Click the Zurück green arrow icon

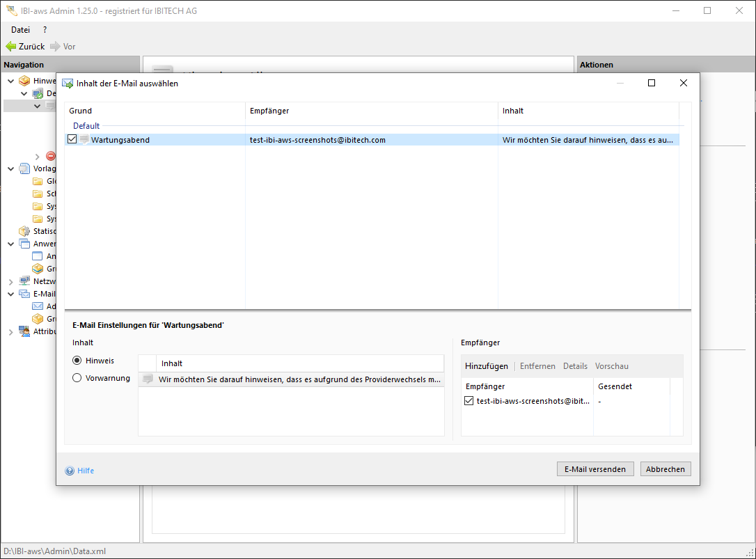pos(10,47)
